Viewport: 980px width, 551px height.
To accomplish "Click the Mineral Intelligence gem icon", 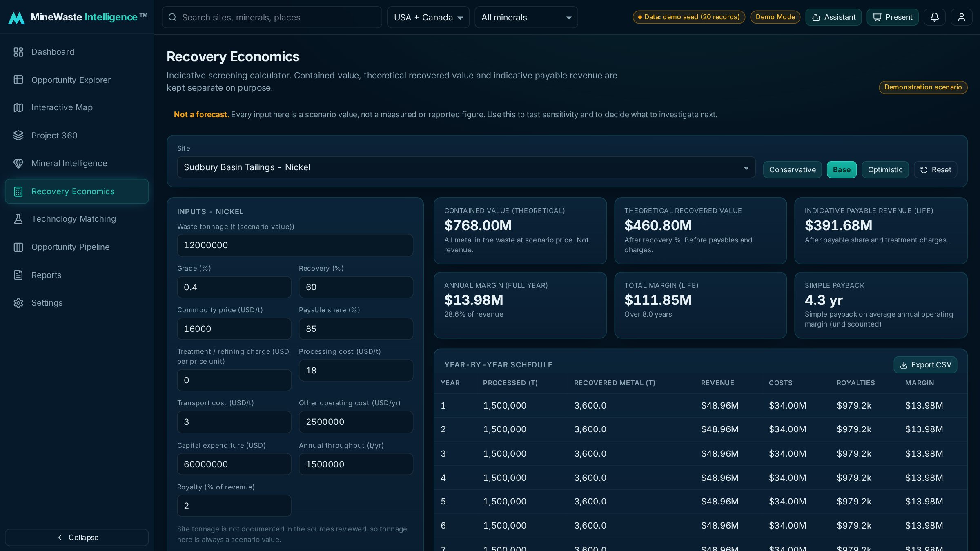I will (18, 163).
